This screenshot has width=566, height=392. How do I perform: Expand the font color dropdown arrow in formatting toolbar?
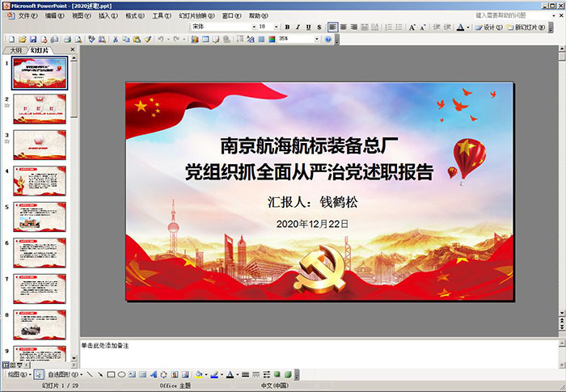468,27
